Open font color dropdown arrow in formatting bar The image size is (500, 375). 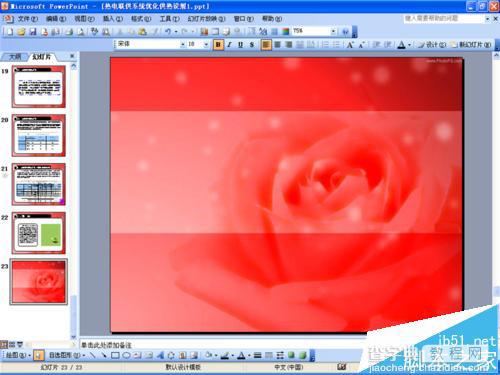[x=410, y=44]
